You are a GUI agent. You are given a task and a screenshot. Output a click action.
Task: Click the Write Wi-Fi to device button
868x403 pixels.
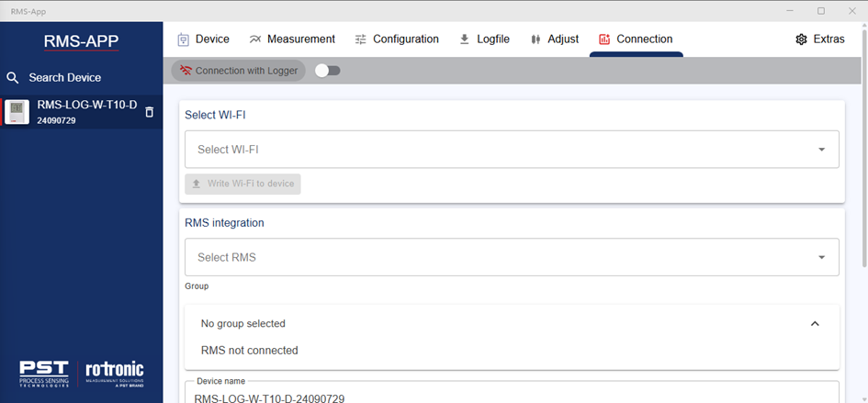click(242, 184)
